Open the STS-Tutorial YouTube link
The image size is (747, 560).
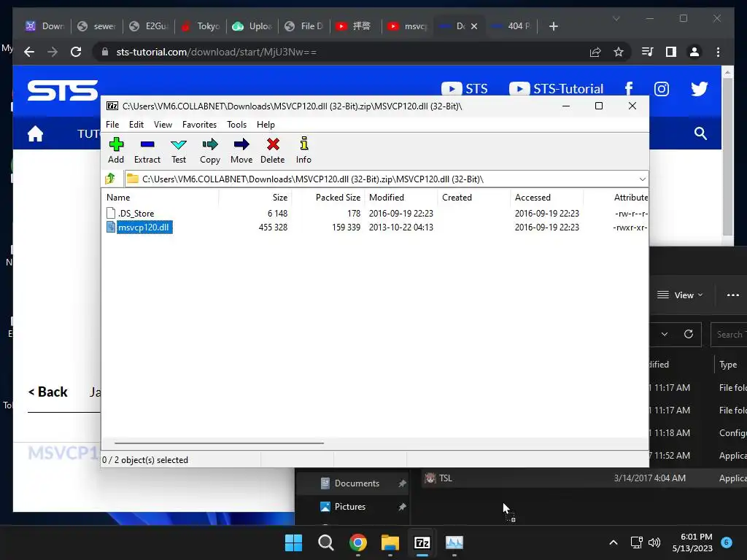click(556, 88)
